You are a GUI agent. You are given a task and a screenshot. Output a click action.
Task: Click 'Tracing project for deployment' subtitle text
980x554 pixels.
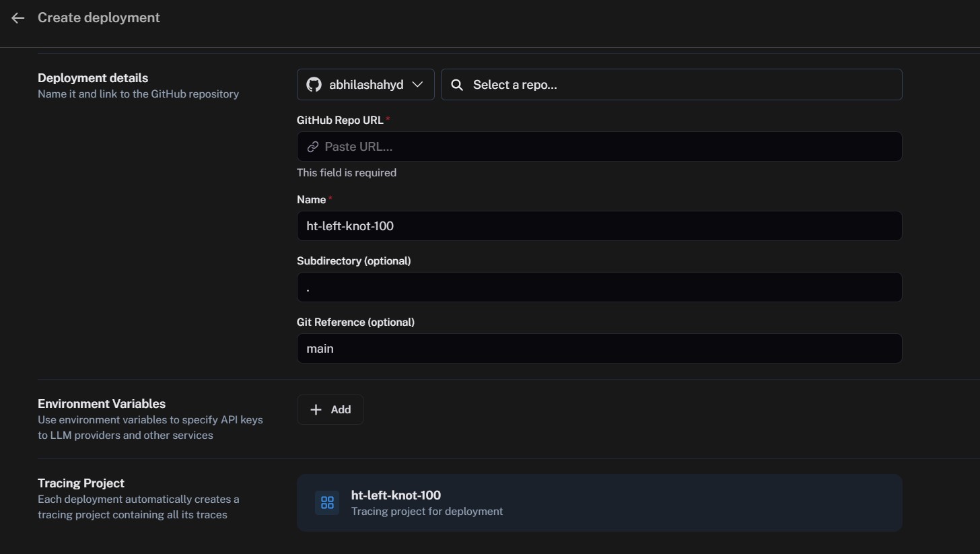427,512
